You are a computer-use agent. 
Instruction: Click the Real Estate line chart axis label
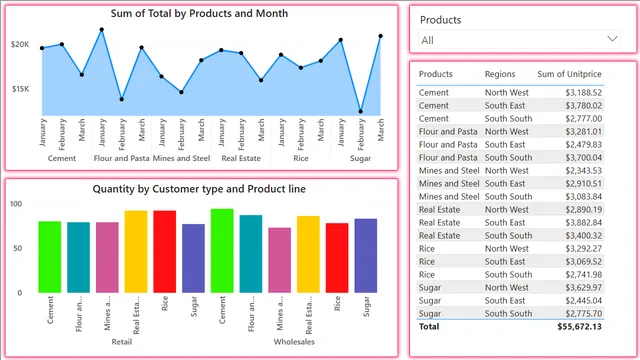(x=241, y=158)
